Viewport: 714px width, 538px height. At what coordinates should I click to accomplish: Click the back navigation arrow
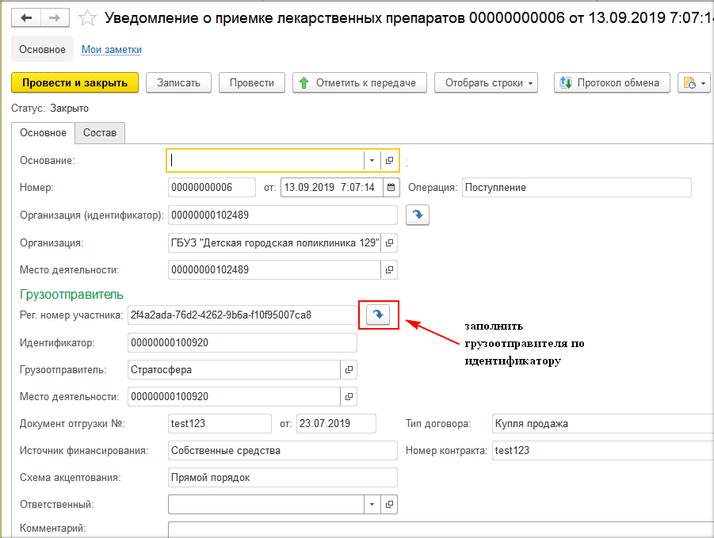[27, 18]
